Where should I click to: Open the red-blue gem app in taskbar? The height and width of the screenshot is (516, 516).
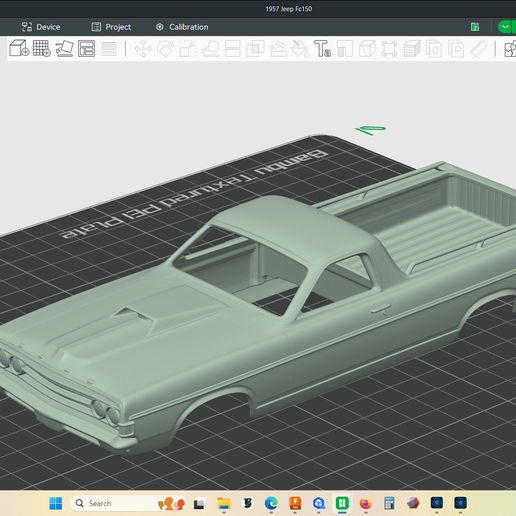[413, 503]
